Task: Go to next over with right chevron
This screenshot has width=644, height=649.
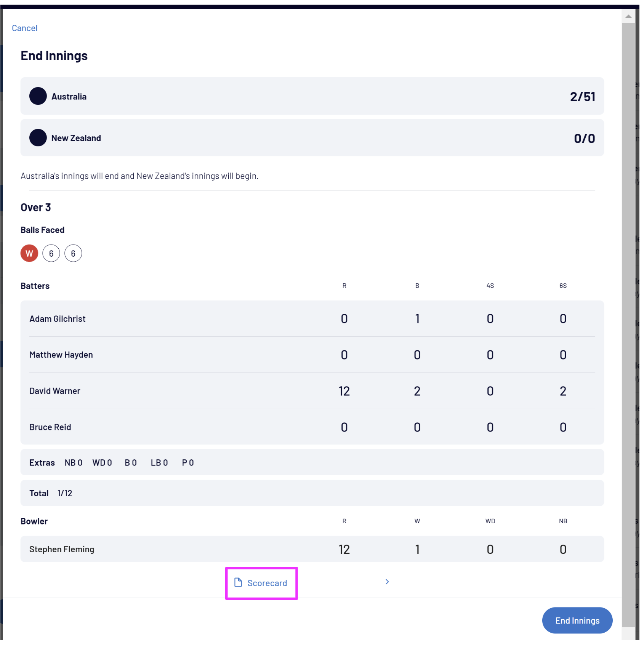Action: 387,582
